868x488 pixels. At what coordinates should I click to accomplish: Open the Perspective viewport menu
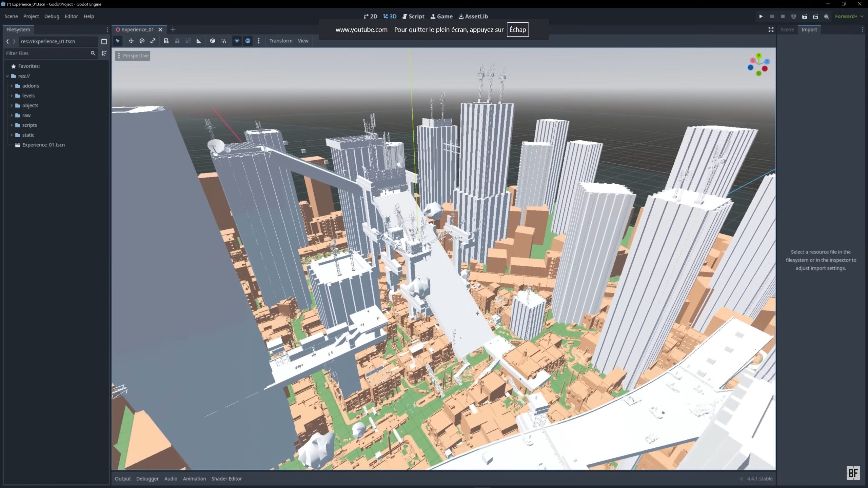[x=133, y=56]
